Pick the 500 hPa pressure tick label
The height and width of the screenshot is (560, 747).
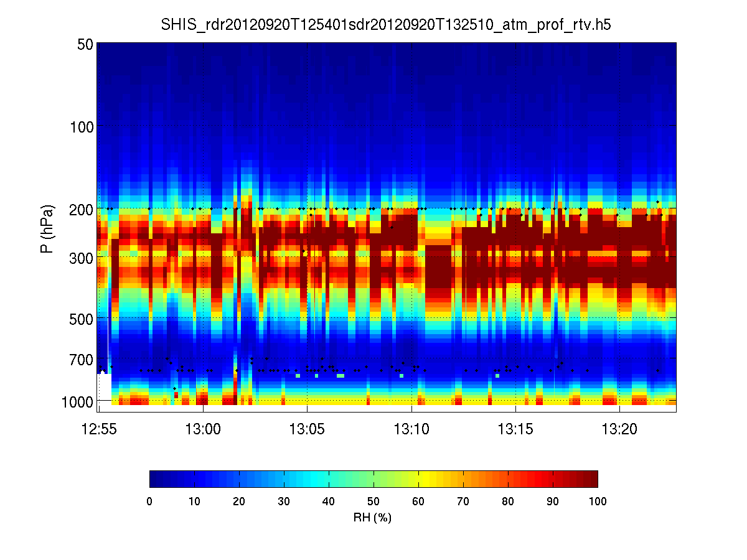(78, 318)
